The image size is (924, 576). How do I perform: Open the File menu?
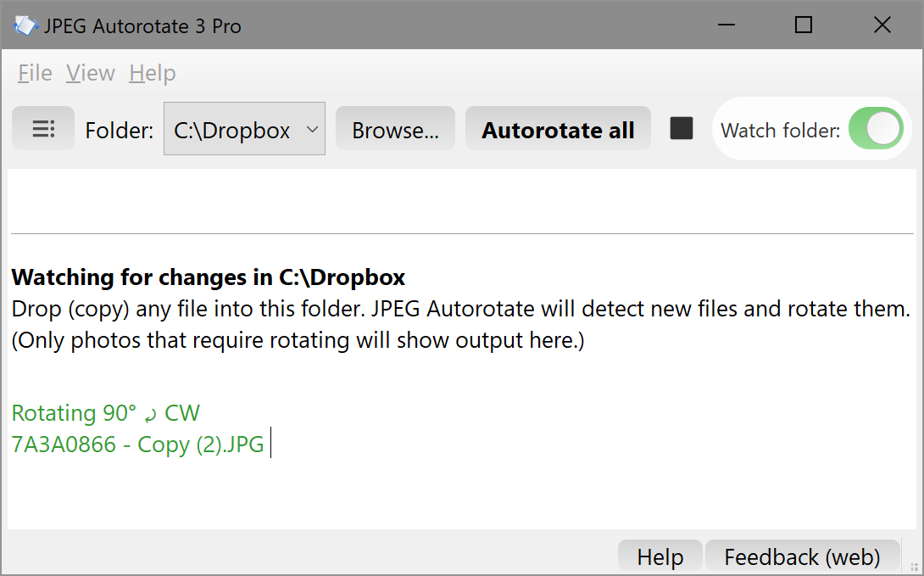point(35,73)
